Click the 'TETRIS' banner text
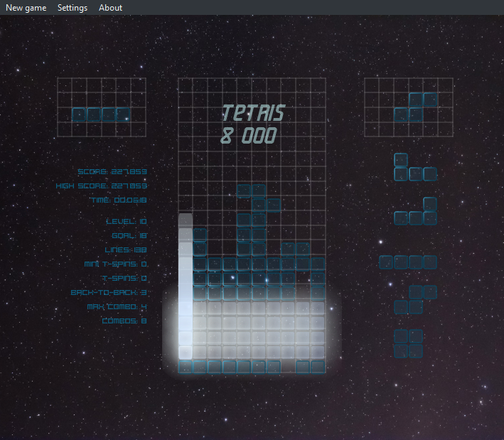The width and height of the screenshot is (504, 440). point(253,113)
